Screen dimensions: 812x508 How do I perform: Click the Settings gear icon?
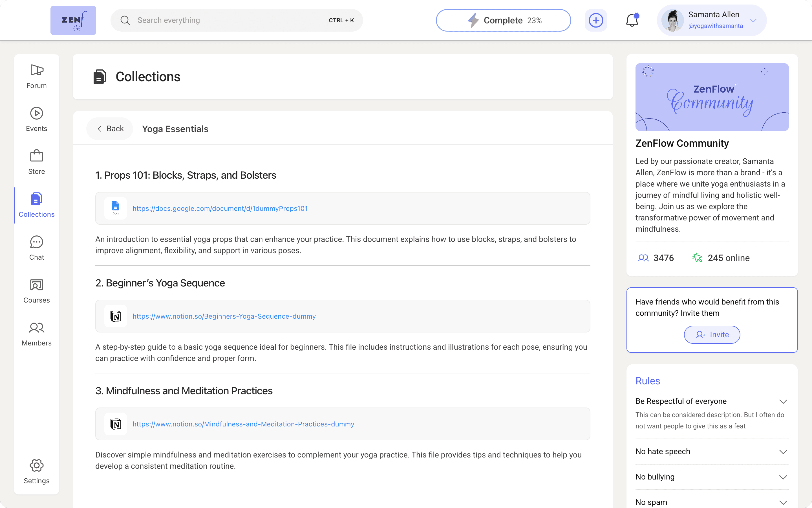click(37, 465)
